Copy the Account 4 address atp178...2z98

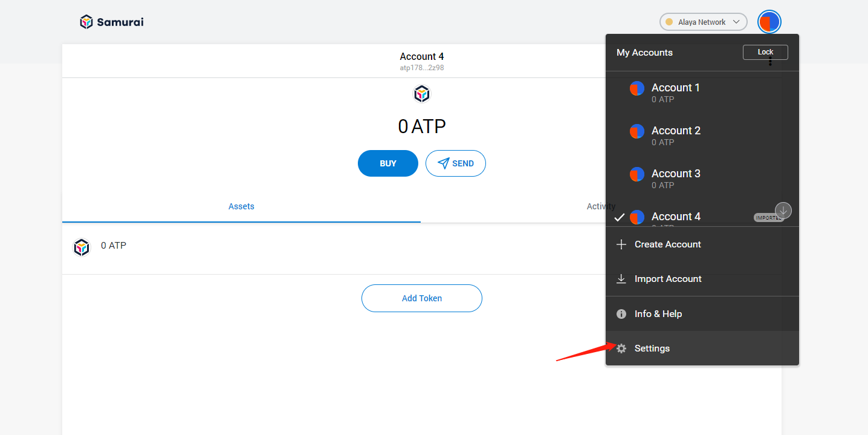point(422,68)
